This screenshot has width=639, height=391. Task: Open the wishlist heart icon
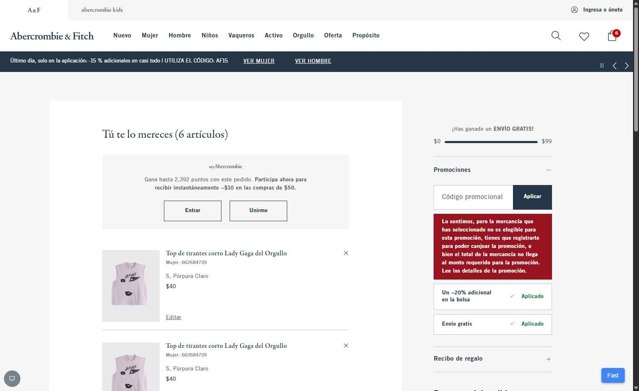point(584,36)
